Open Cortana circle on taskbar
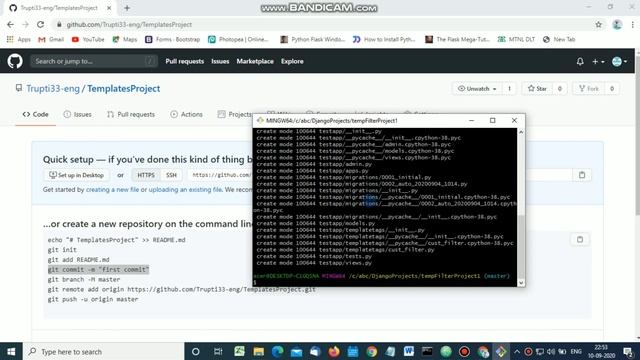The width and height of the screenshot is (640, 360). tap(196, 351)
